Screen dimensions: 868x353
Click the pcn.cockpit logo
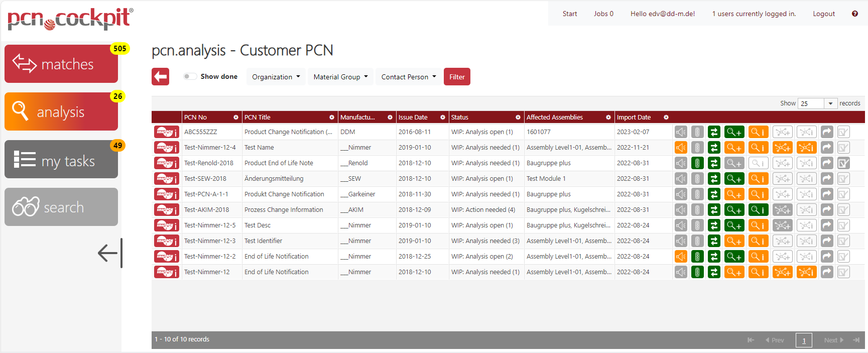[70, 19]
